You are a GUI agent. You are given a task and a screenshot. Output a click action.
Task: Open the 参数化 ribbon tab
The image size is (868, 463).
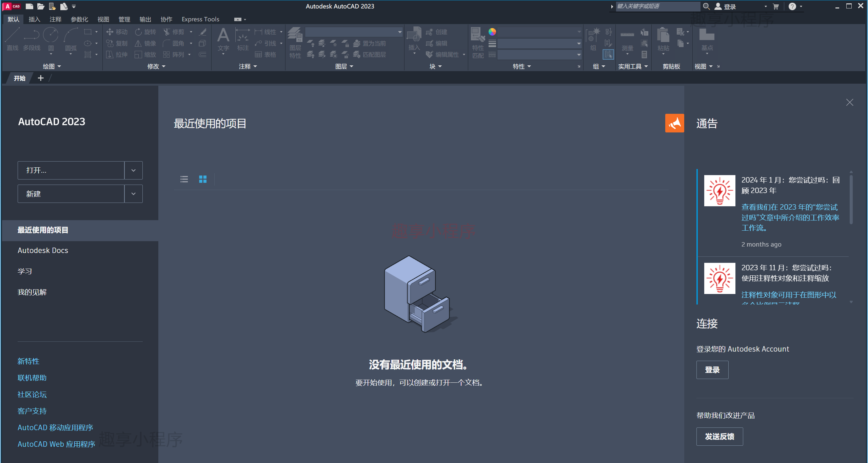pos(79,19)
